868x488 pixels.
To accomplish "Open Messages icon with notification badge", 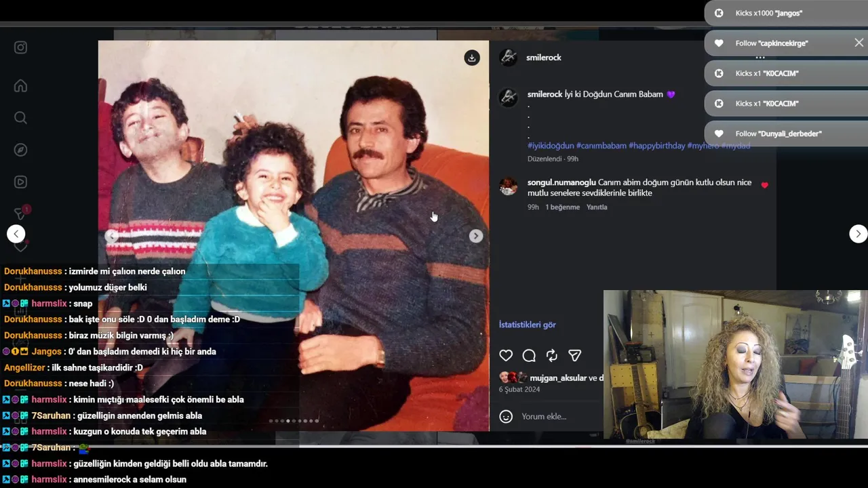I will click(20, 213).
